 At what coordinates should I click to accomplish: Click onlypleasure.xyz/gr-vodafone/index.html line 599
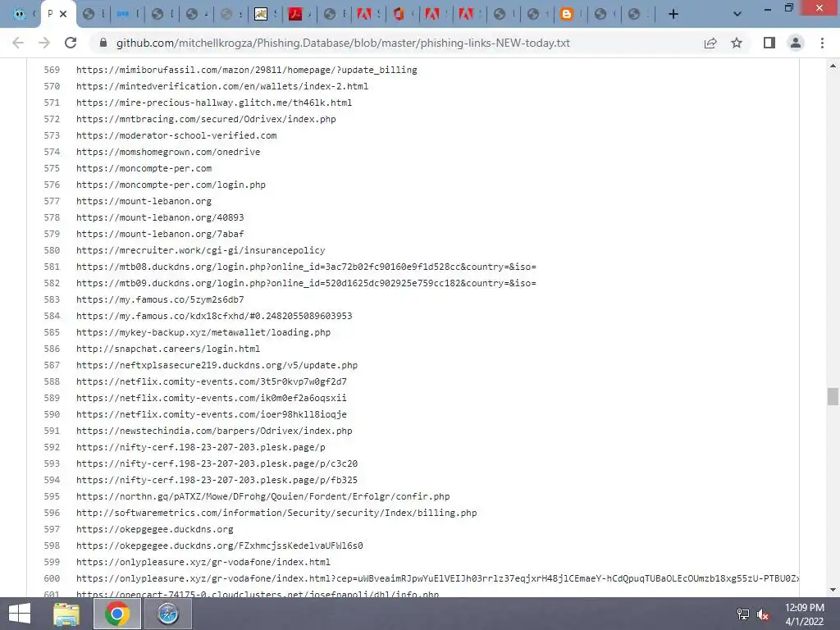(x=203, y=562)
